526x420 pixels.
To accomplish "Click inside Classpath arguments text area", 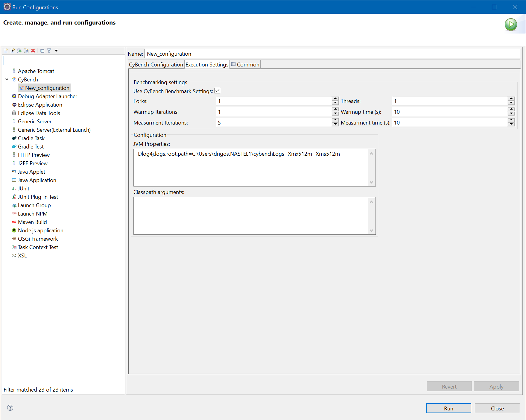I will [251, 216].
